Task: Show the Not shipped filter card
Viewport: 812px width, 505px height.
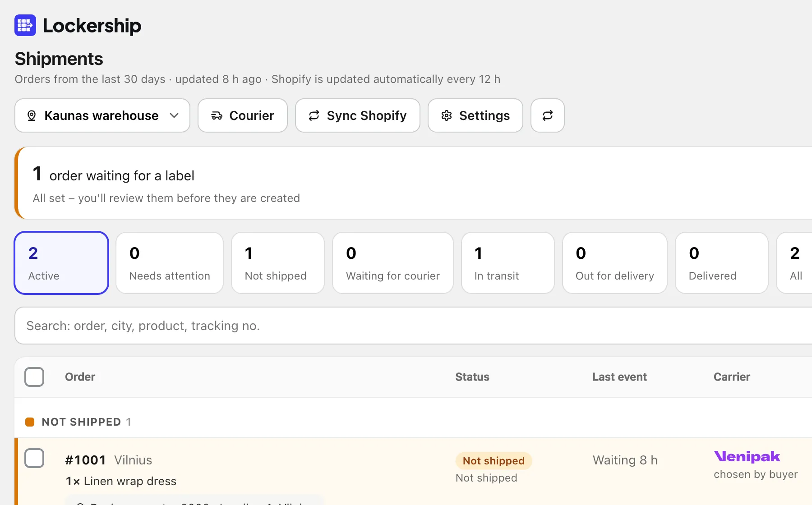Action: (x=278, y=263)
